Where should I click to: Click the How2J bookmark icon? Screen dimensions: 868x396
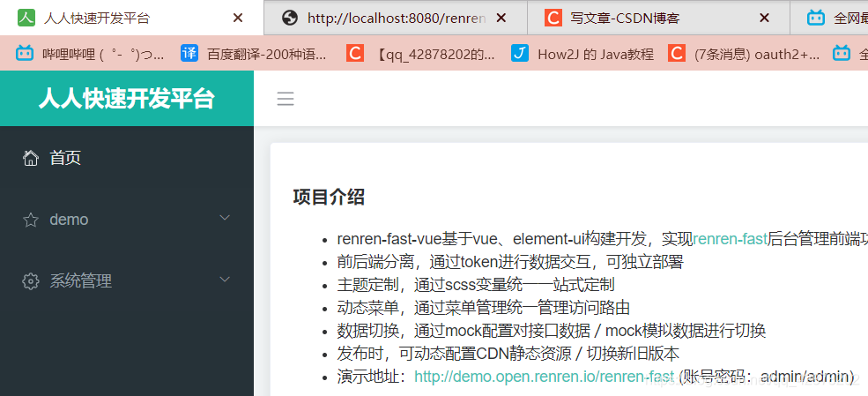click(x=519, y=53)
